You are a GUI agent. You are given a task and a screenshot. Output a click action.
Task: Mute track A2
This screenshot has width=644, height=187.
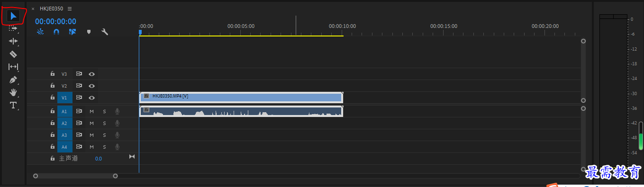[x=92, y=123]
